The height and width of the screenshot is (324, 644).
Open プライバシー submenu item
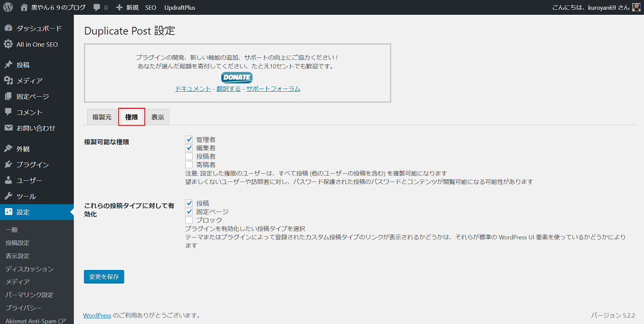tap(23, 308)
